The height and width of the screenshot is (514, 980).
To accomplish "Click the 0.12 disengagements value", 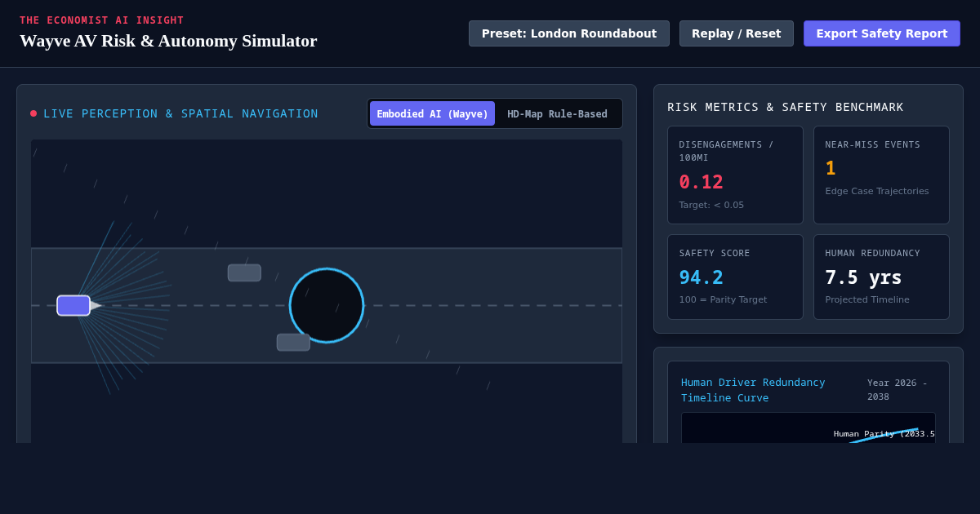I will click(701, 182).
